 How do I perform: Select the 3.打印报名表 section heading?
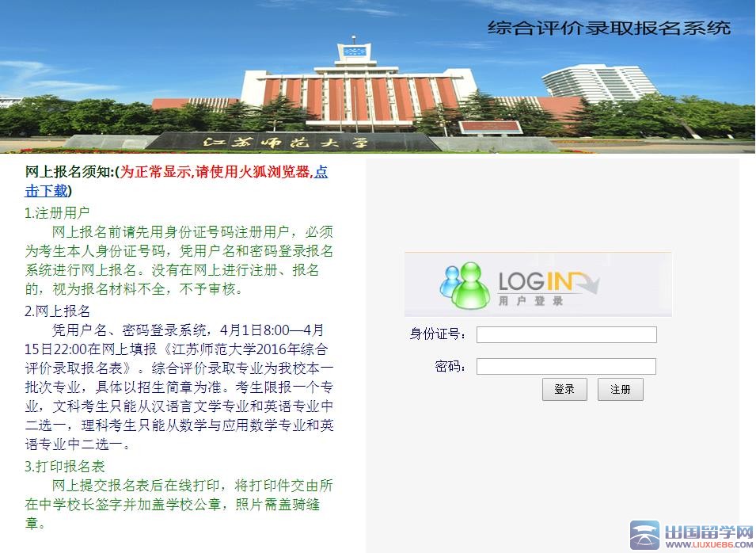(x=65, y=466)
